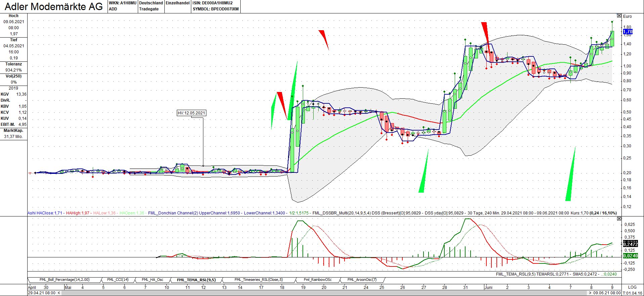Click the 0,2472 indicator value marker
Screen dimensions: 644x296
630,244
